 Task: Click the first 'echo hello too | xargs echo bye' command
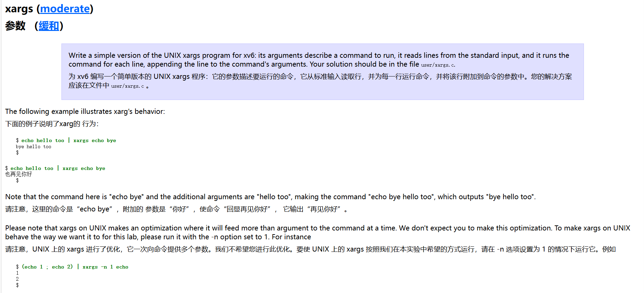pos(69,140)
